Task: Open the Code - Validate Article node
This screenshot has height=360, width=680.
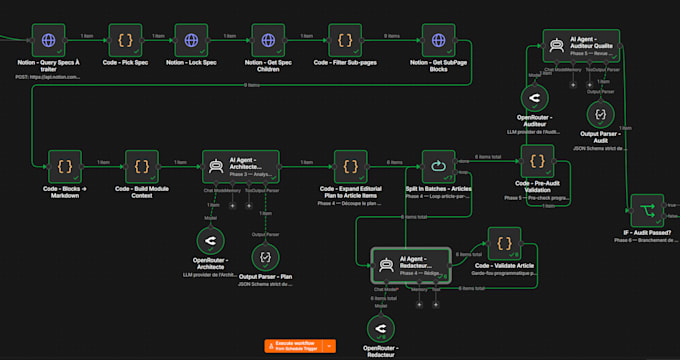Action: point(504,244)
